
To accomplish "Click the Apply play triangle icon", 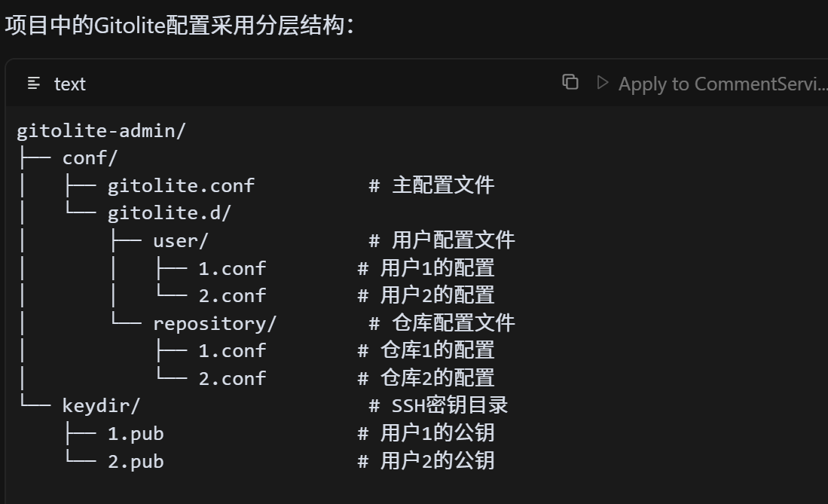I will pyautogui.click(x=602, y=82).
